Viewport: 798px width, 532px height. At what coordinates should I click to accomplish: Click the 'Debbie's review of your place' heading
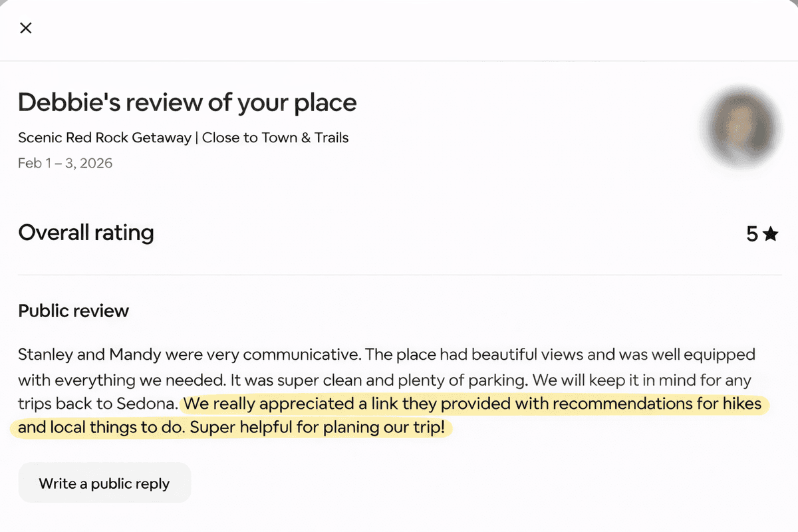[187, 102]
